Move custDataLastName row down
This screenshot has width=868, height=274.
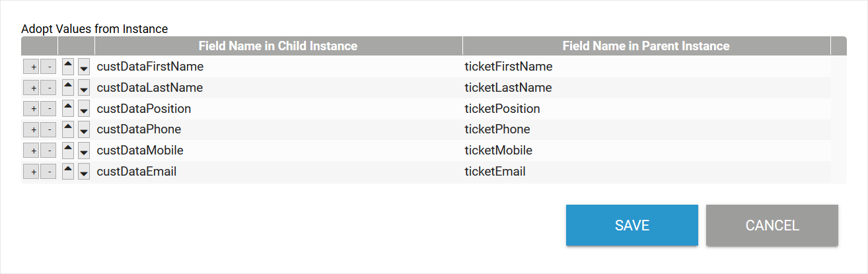[x=84, y=88]
